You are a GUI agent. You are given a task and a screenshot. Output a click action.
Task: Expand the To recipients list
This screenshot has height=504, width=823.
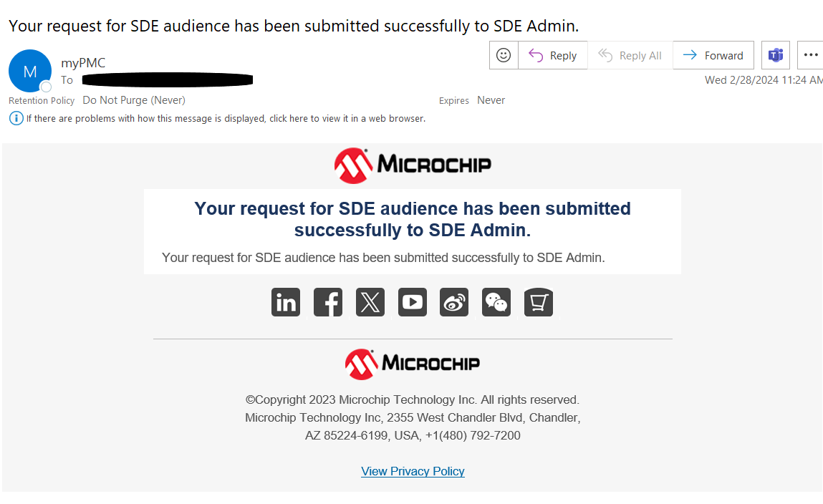pos(67,79)
